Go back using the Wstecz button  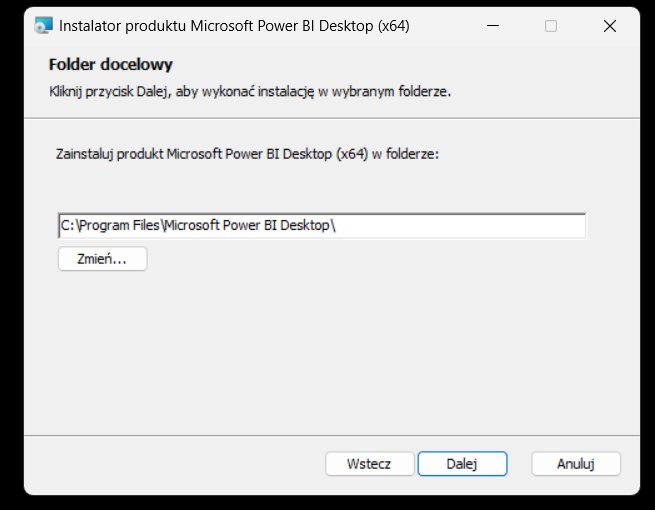click(x=367, y=464)
